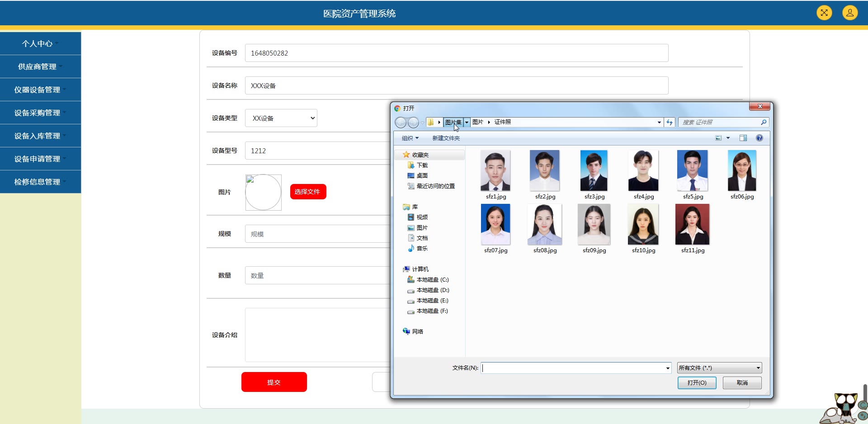Select the sfz4.jpg photo

coord(643,170)
